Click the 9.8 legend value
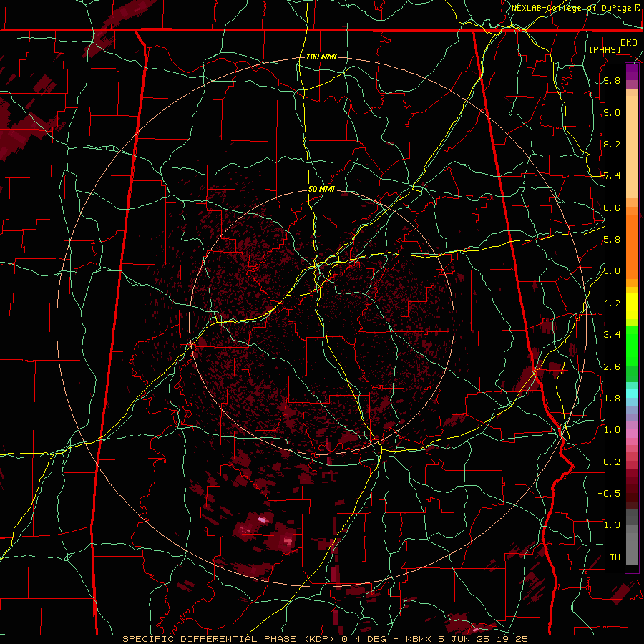This screenshot has width=644, height=644. coord(612,81)
